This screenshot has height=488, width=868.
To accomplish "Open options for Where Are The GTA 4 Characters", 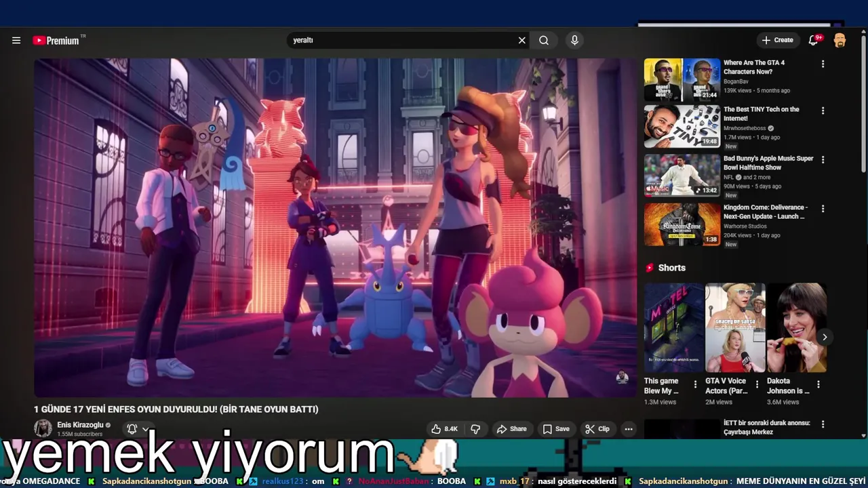I will [x=823, y=64].
